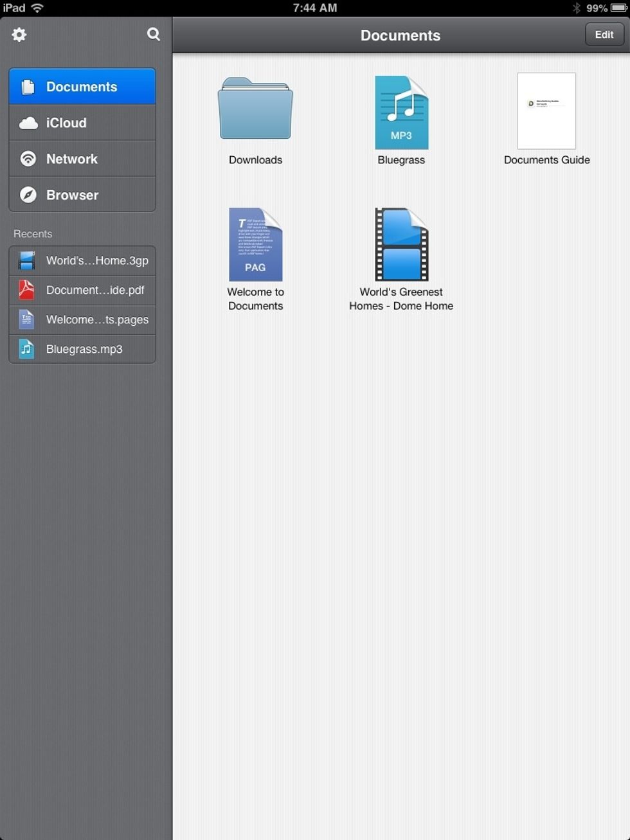This screenshot has height=840, width=630.
Task: Open recent Welcome…ts.pages
Action: [82, 319]
